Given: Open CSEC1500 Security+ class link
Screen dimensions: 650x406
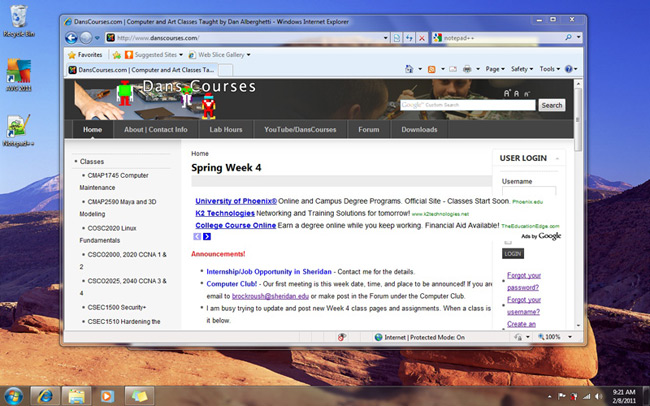Looking at the screenshot, I should [x=117, y=307].
